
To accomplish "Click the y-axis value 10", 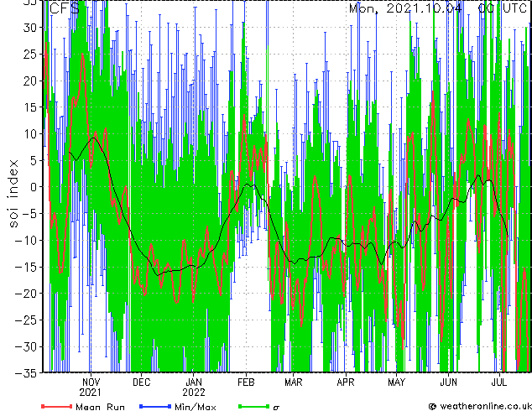I will (29, 134).
